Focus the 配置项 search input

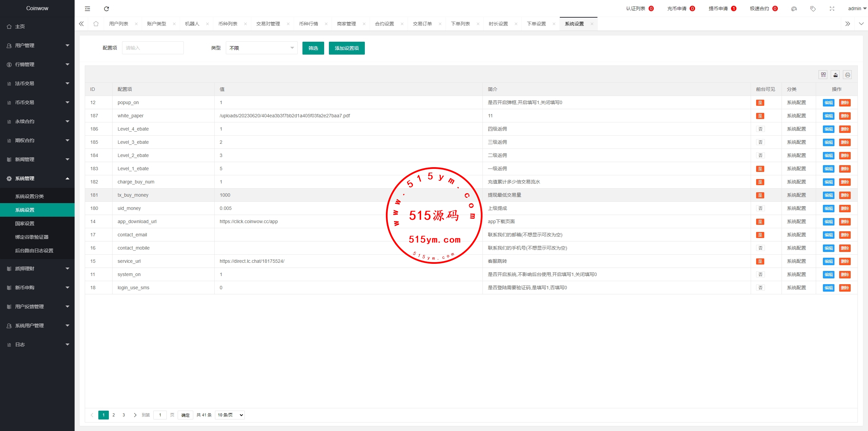pyautogui.click(x=153, y=48)
